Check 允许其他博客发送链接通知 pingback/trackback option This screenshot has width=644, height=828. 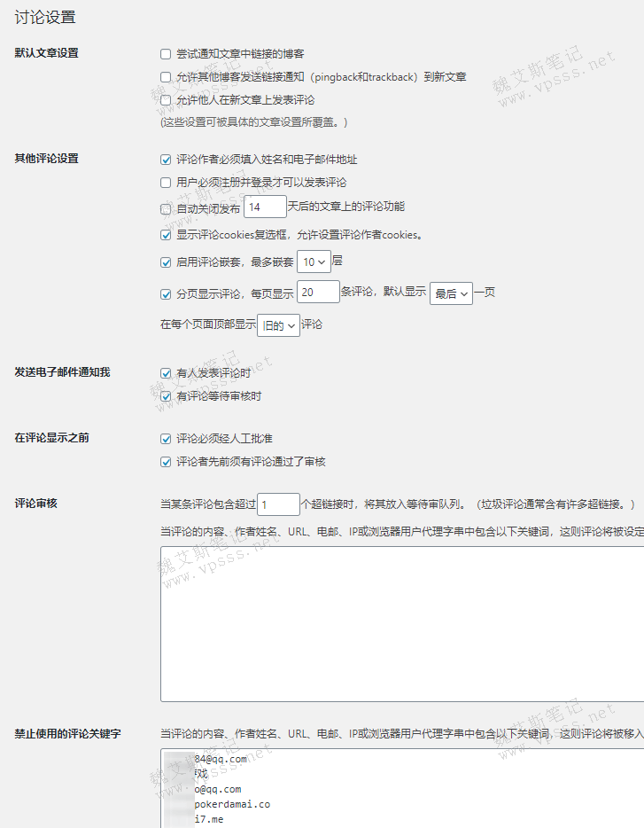166,77
